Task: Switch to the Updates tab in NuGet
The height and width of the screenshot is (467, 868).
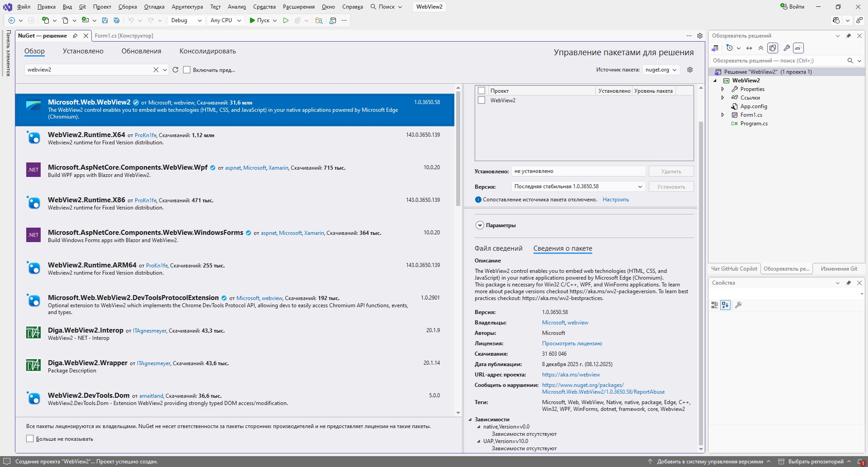Action: 141,51
